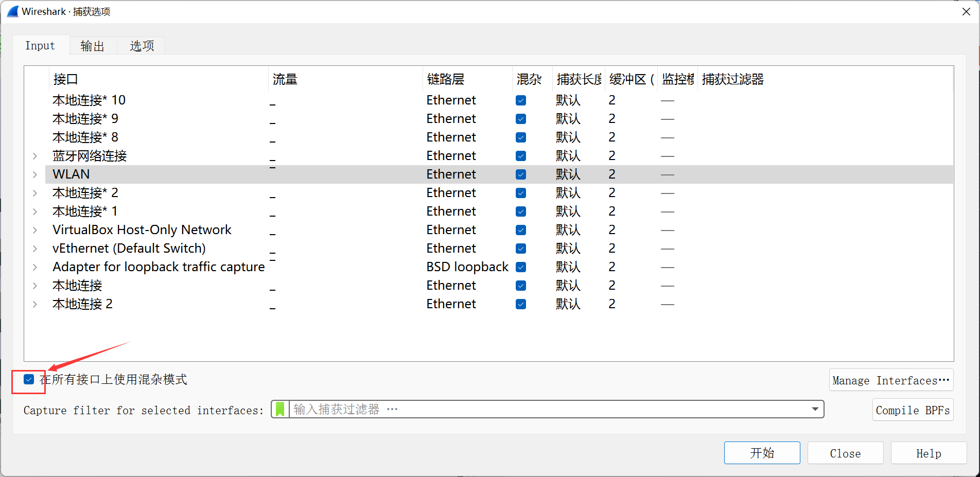Uncheck 在所有接口上使用混杂模式 checkbox
The height and width of the screenshot is (477, 980).
tap(29, 379)
